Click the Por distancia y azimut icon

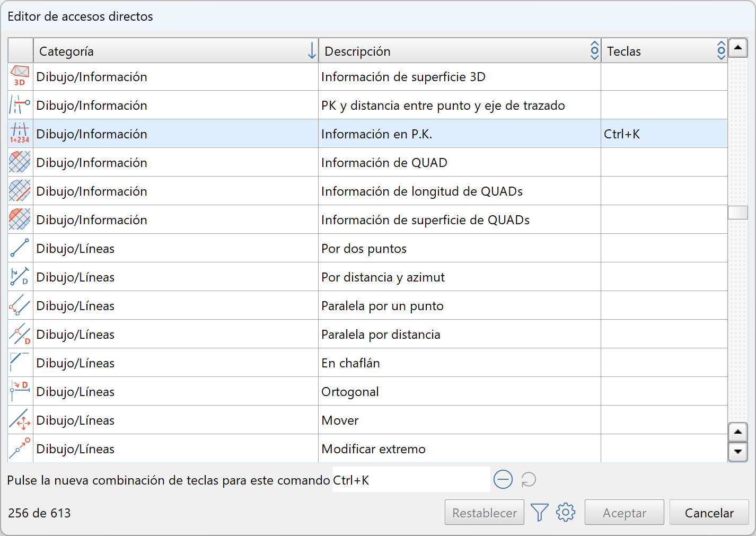click(x=20, y=277)
